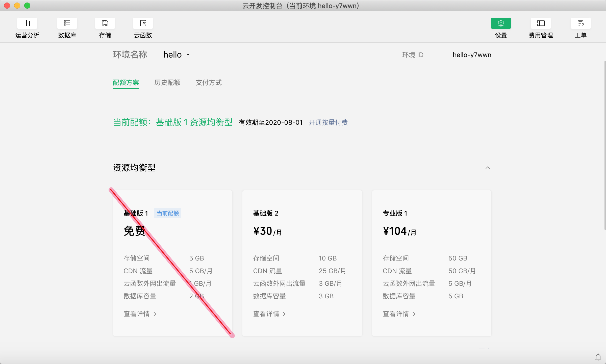Collapse the 资源均衡型 section chevron
606x364 pixels.
488,168
